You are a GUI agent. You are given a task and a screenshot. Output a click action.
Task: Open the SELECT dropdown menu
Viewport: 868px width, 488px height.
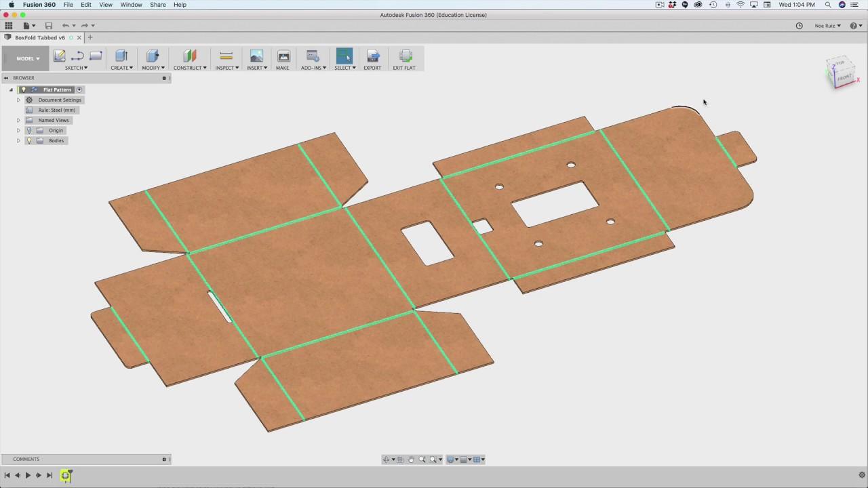tap(344, 68)
